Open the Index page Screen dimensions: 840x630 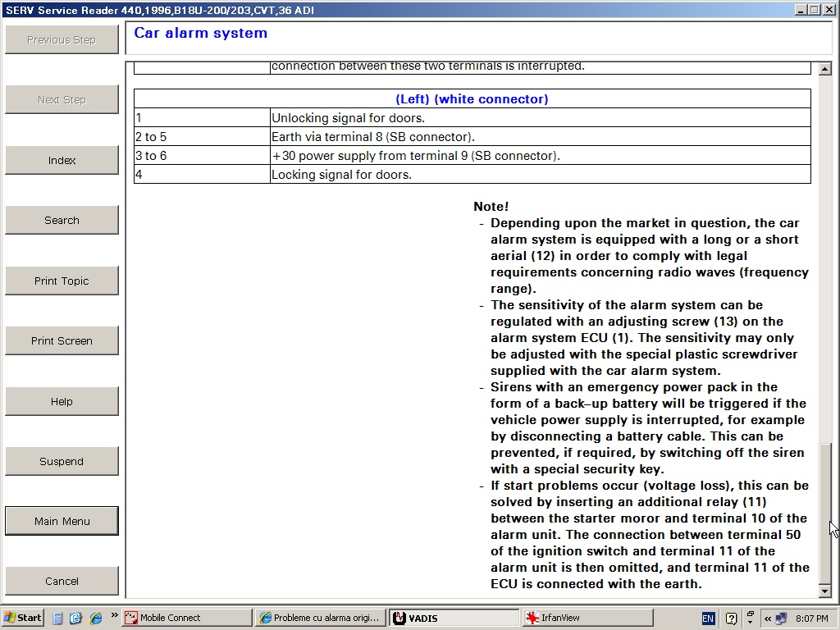click(62, 160)
